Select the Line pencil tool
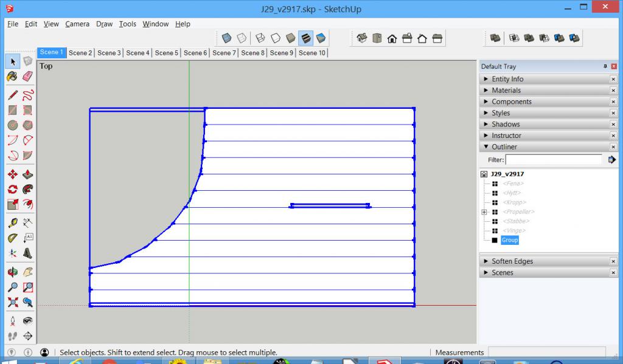This screenshot has height=364, width=623. 12,95
